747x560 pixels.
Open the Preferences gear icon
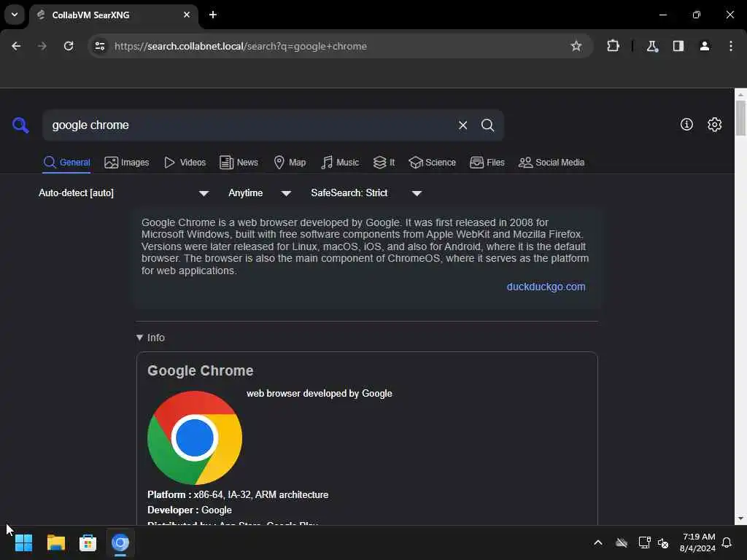click(x=714, y=124)
